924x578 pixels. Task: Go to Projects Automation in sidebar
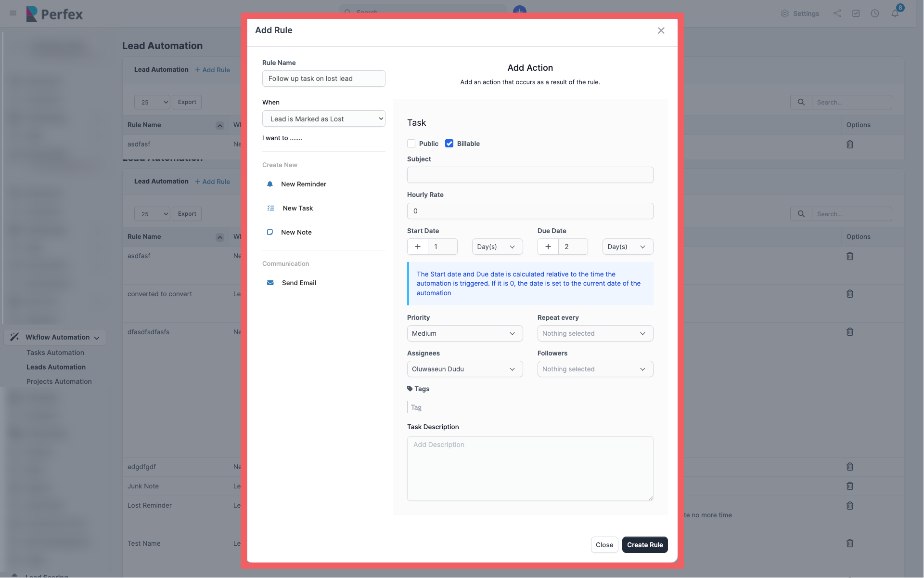(x=59, y=381)
